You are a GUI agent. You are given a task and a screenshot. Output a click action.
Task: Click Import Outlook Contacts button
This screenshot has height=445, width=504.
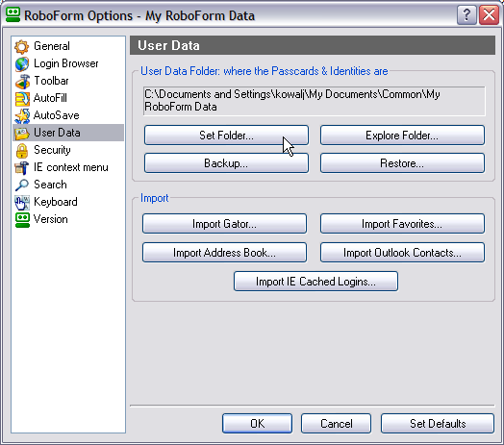coord(402,253)
